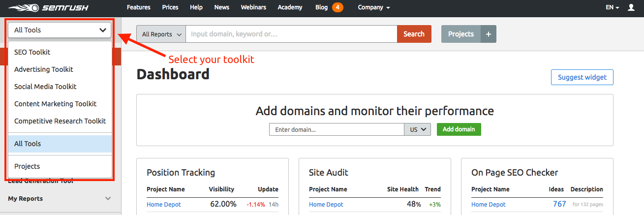The height and width of the screenshot is (215, 644).
Task: Click the Ideas column header
Action: (x=556, y=189)
